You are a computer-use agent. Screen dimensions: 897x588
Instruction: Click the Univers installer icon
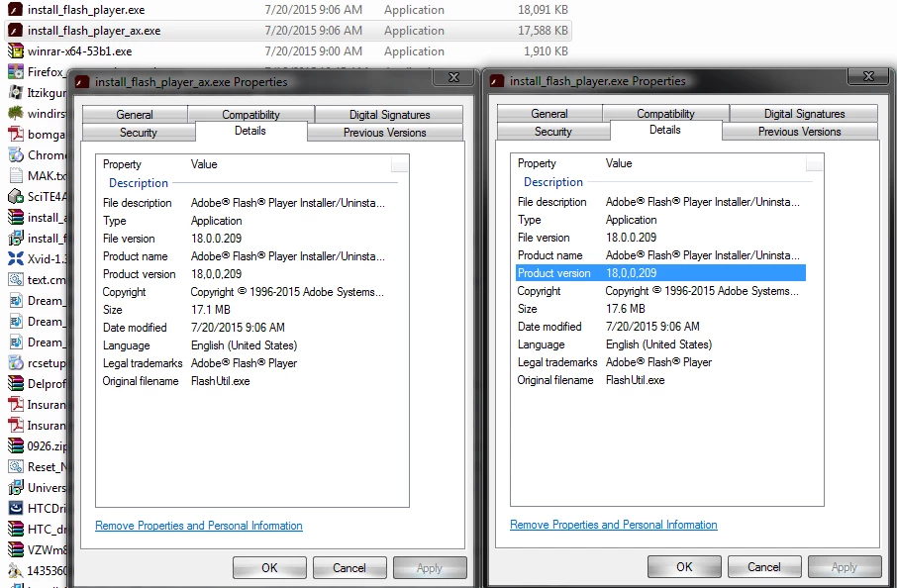16,488
